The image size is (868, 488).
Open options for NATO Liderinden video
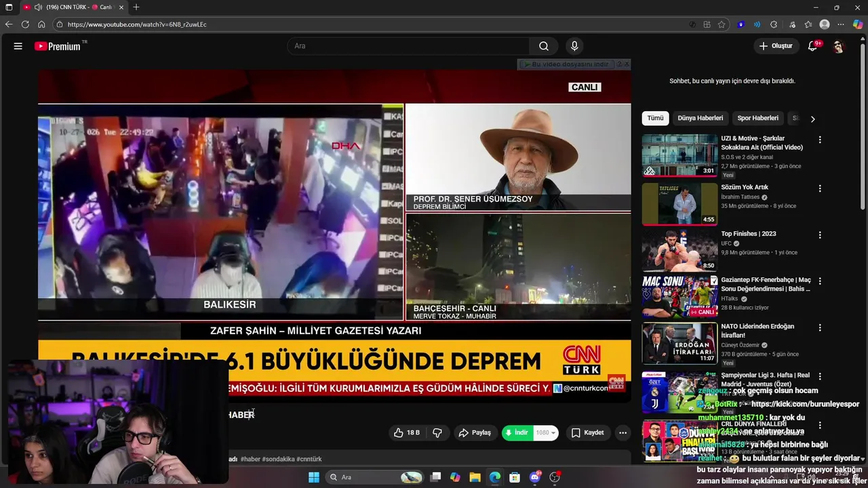820,327
